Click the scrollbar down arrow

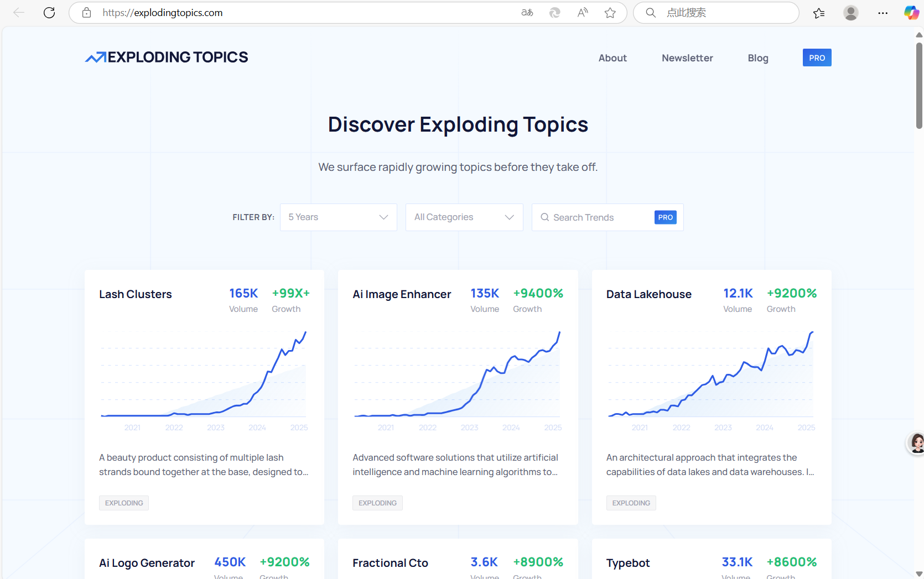pyautogui.click(x=919, y=574)
